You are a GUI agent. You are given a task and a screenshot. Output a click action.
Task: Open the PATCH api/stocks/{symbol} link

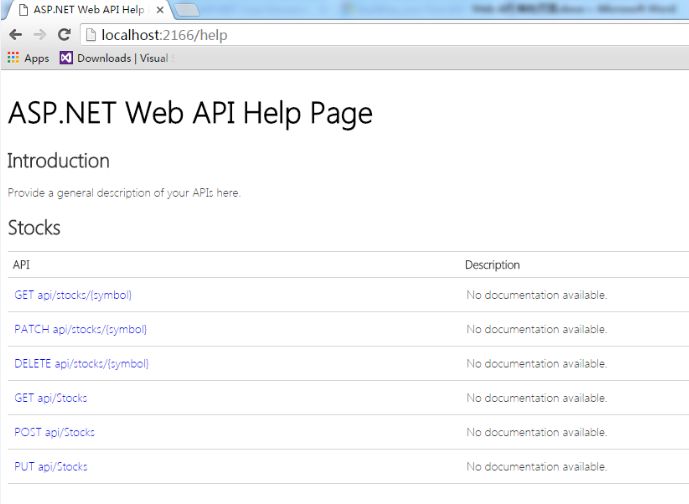[80, 329]
